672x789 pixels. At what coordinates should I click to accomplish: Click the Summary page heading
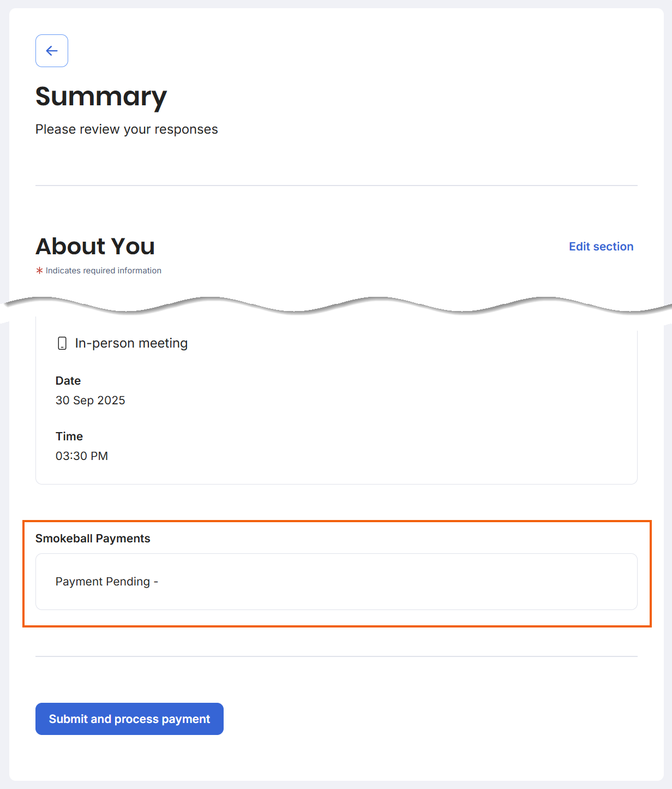click(x=101, y=97)
